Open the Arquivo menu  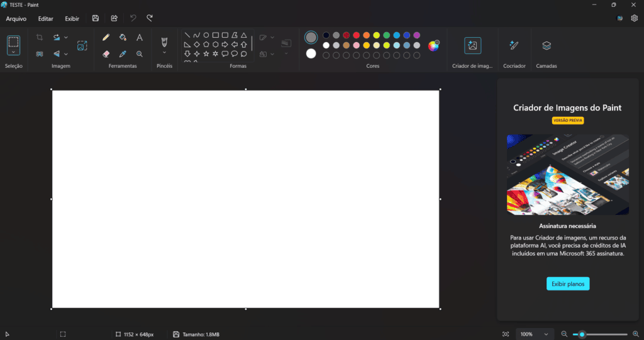point(16,19)
